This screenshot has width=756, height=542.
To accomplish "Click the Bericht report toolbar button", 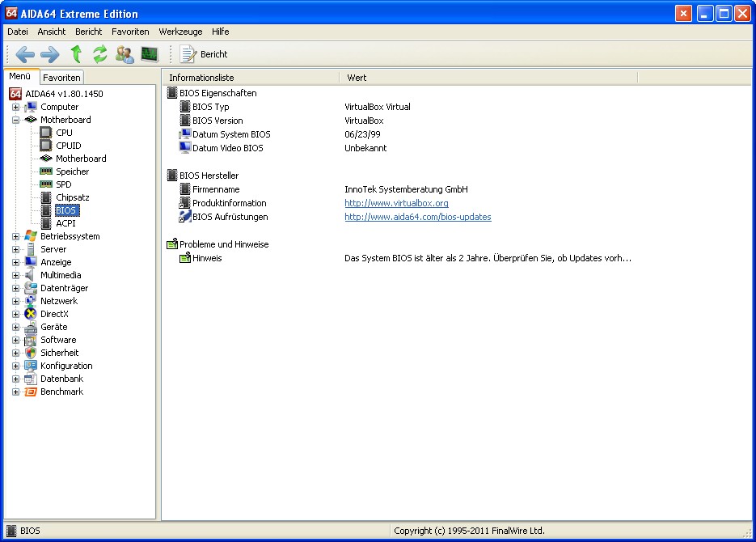I will [x=204, y=54].
